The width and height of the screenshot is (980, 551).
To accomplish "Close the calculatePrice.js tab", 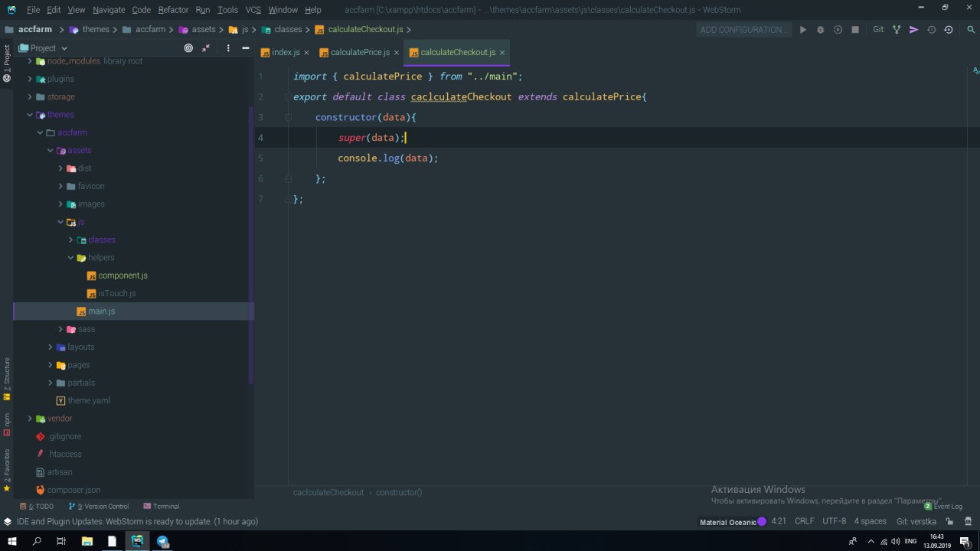I will point(396,53).
